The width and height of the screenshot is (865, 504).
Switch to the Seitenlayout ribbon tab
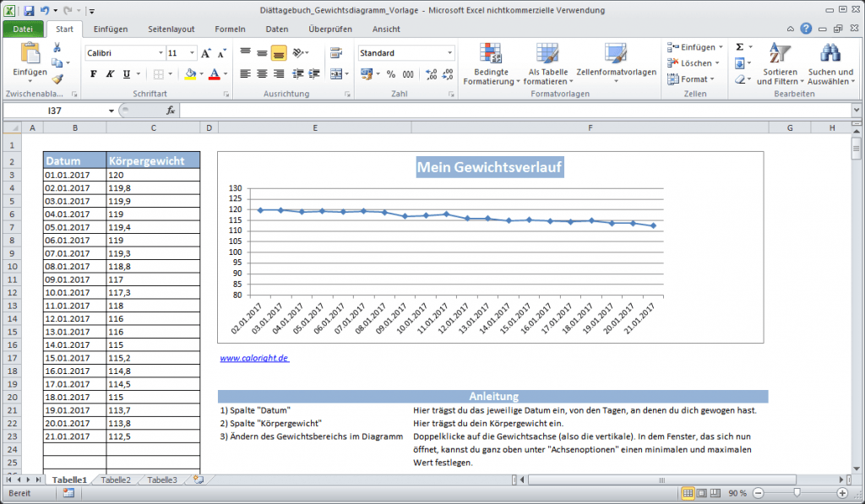pyautogui.click(x=171, y=30)
